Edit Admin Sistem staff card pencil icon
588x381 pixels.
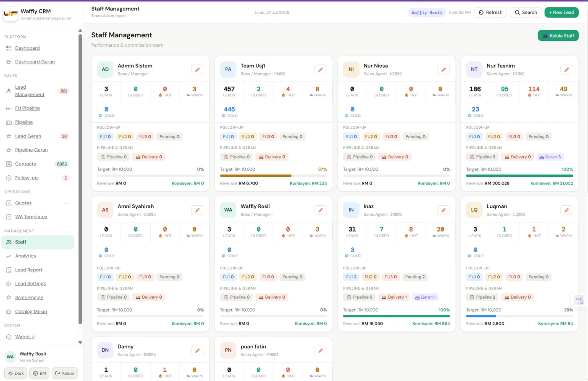tap(197, 70)
